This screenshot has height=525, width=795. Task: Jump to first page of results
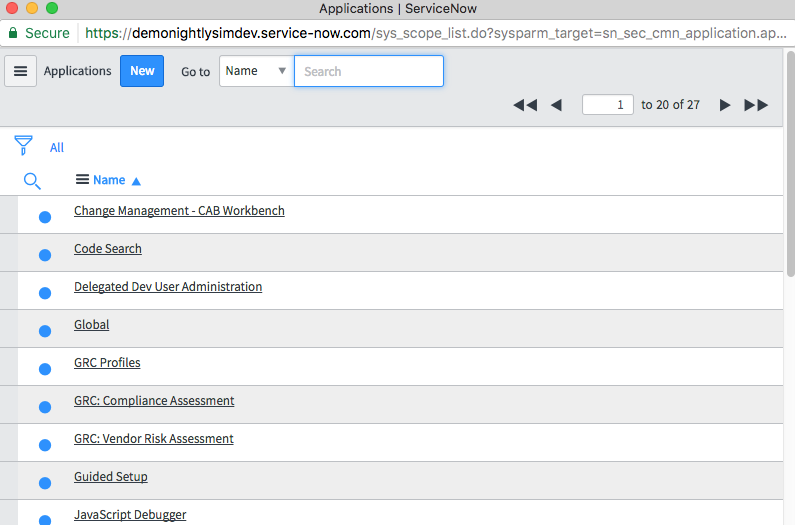[525, 105]
